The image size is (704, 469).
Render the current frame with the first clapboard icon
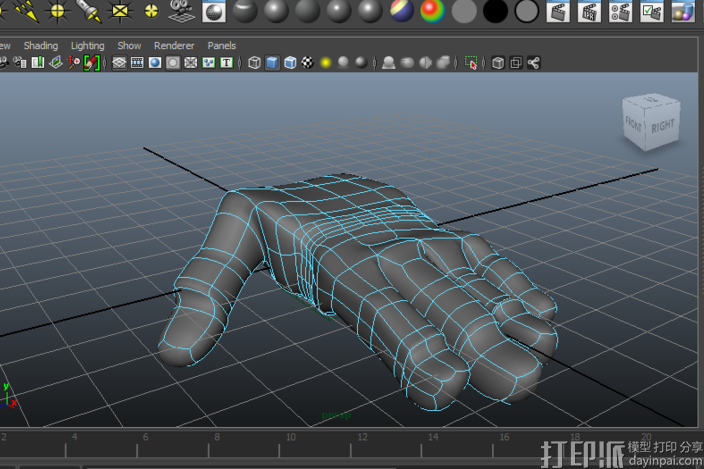[558, 11]
